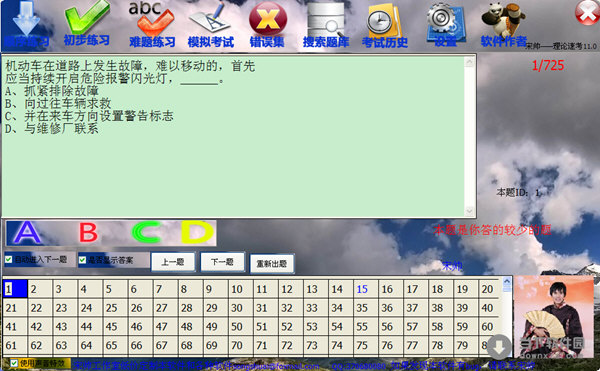
Task: Choose green answer C
Action: point(146,233)
